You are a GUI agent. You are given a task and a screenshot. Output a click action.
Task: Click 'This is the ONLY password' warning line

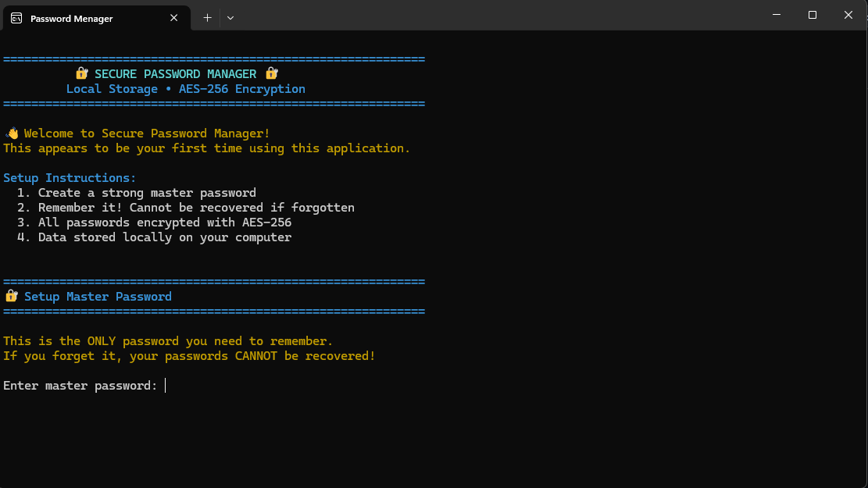pyautogui.click(x=168, y=341)
